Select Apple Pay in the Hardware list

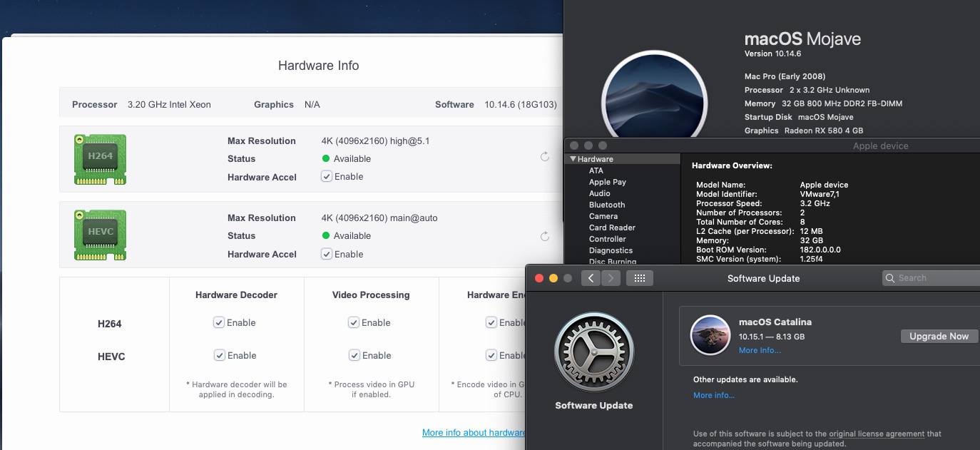pos(608,182)
